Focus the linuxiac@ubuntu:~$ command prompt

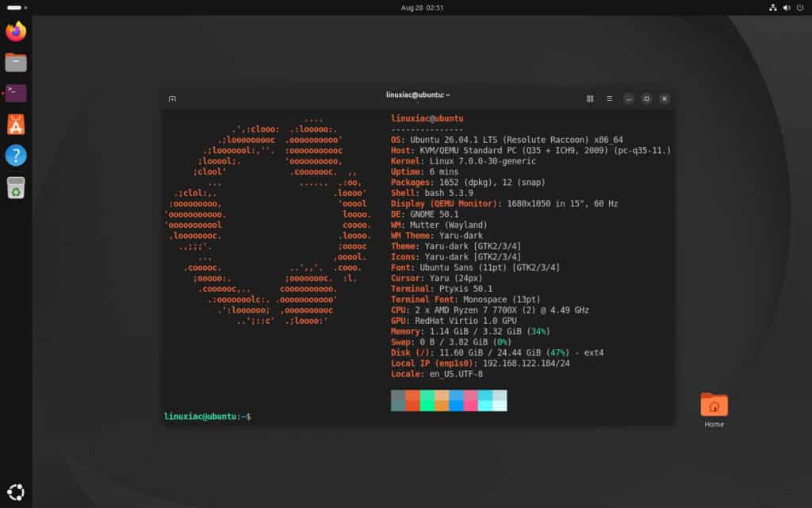pos(208,416)
